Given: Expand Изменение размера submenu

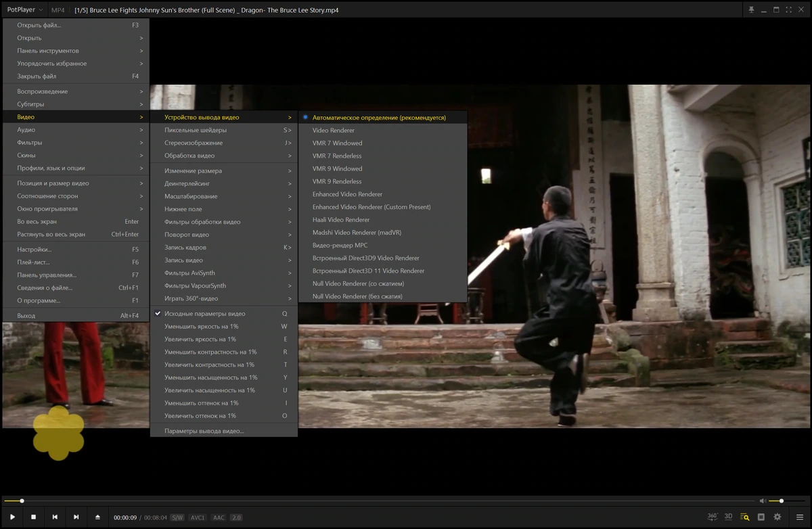Looking at the screenshot, I should (x=223, y=171).
